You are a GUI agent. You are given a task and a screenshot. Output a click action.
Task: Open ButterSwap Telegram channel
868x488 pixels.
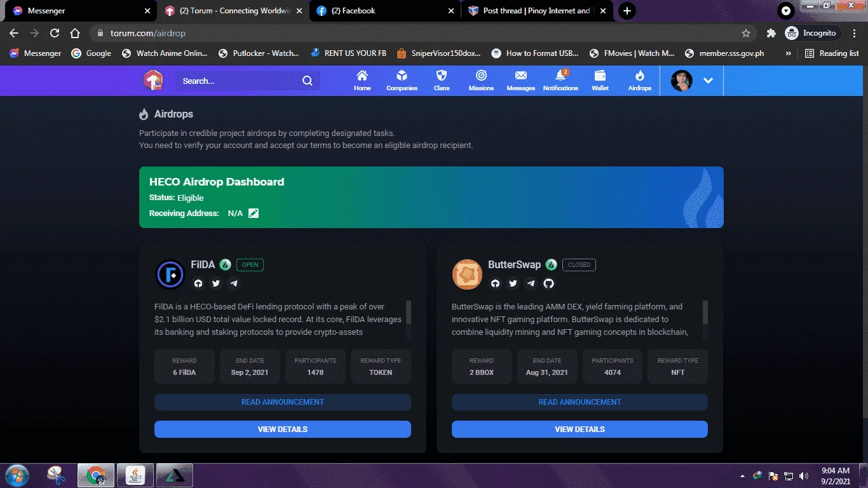(531, 283)
